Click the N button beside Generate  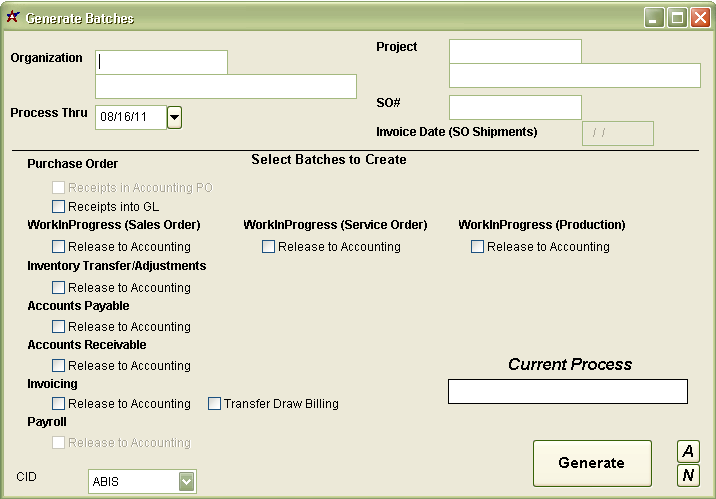coord(688,476)
